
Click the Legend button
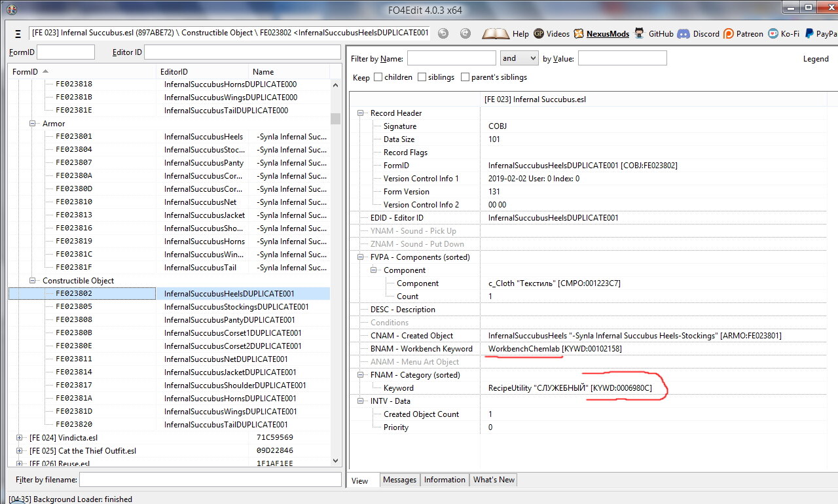tap(815, 58)
